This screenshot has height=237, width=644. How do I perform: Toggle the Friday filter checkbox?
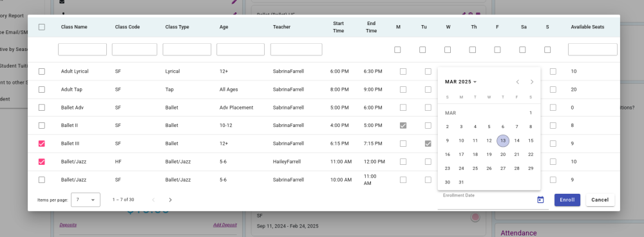pos(497,50)
